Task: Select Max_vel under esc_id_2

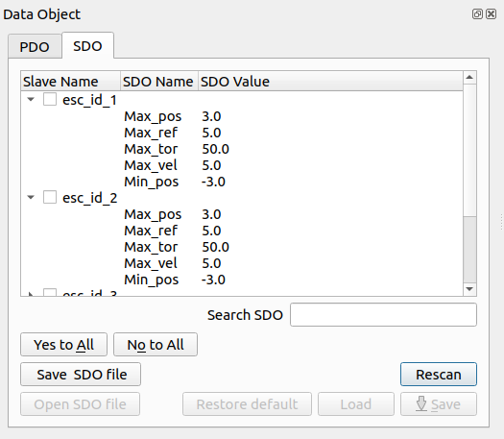Action: pos(151,264)
